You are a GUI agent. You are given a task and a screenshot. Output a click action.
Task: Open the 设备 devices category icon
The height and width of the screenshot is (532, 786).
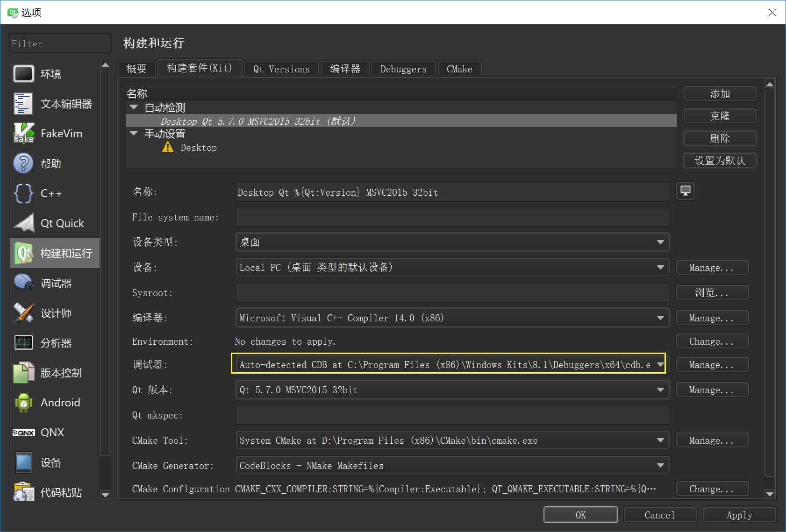(x=23, y=462)
